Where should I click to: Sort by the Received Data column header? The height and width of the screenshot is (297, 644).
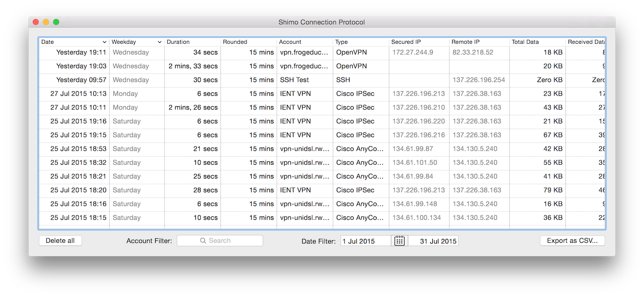[586, 42]
